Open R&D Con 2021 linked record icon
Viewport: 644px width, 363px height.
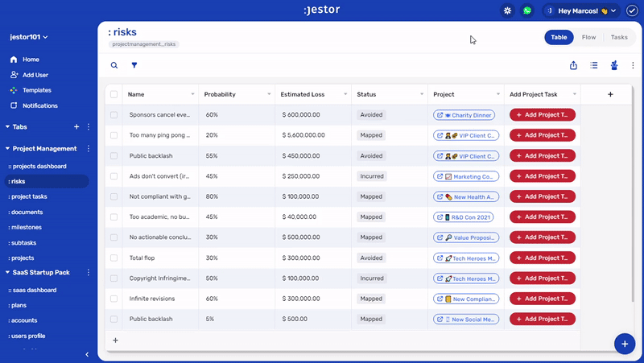coord(440,217)
